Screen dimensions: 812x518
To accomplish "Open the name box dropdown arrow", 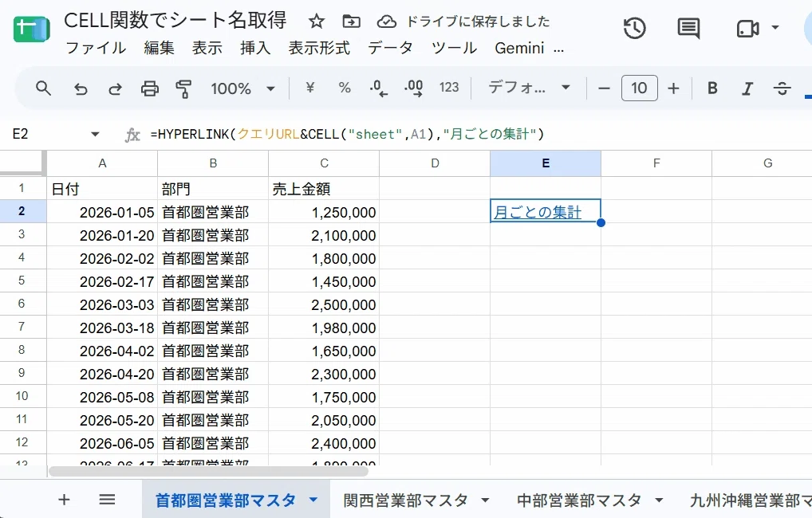I will 95,135.
